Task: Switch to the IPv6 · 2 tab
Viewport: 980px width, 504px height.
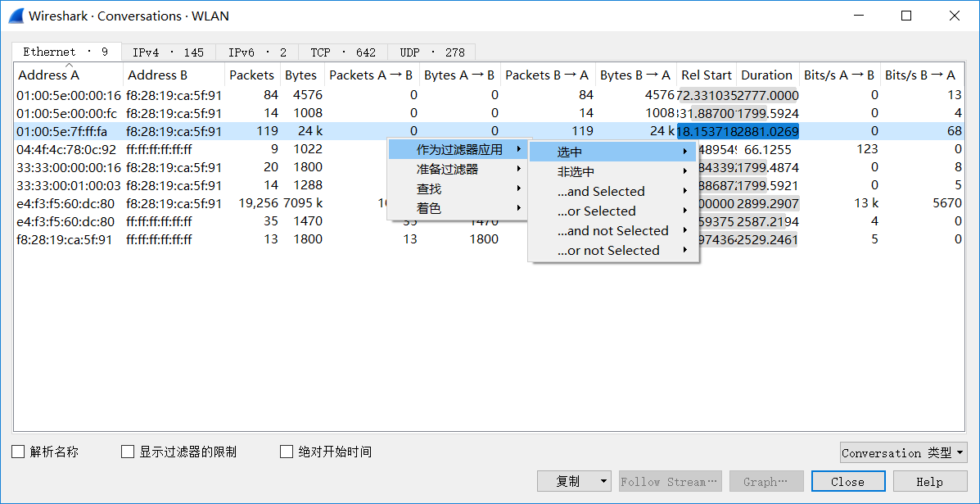Action: [257, 52]
